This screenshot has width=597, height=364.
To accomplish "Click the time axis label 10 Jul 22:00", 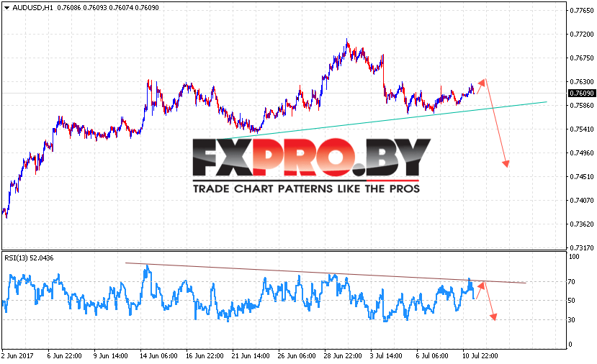I will (480, 356).
